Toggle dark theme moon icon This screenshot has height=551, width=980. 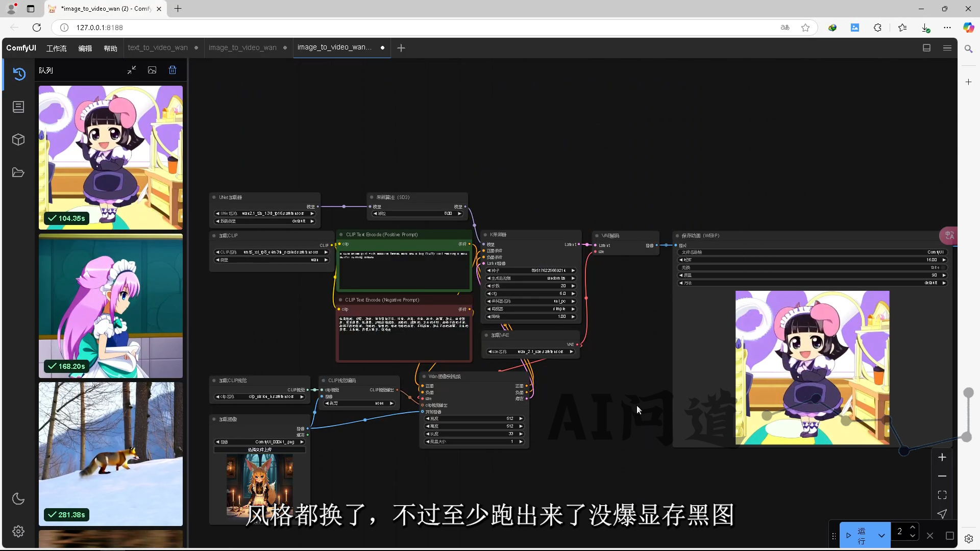click(x=18, y=498)
